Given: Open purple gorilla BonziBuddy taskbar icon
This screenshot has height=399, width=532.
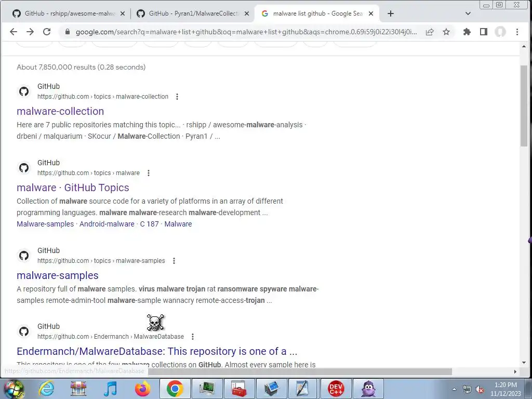Looking at the screenshot, I should click(x=368, y=389).
